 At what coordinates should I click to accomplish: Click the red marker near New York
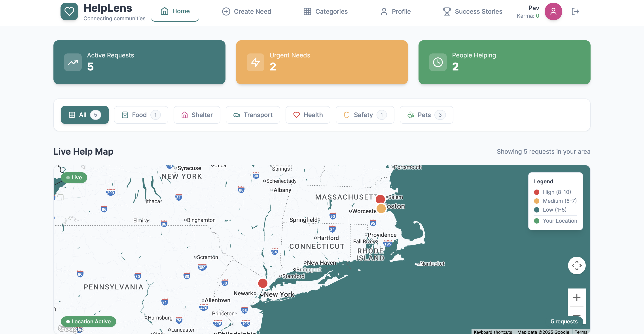(x=263, y=283)
